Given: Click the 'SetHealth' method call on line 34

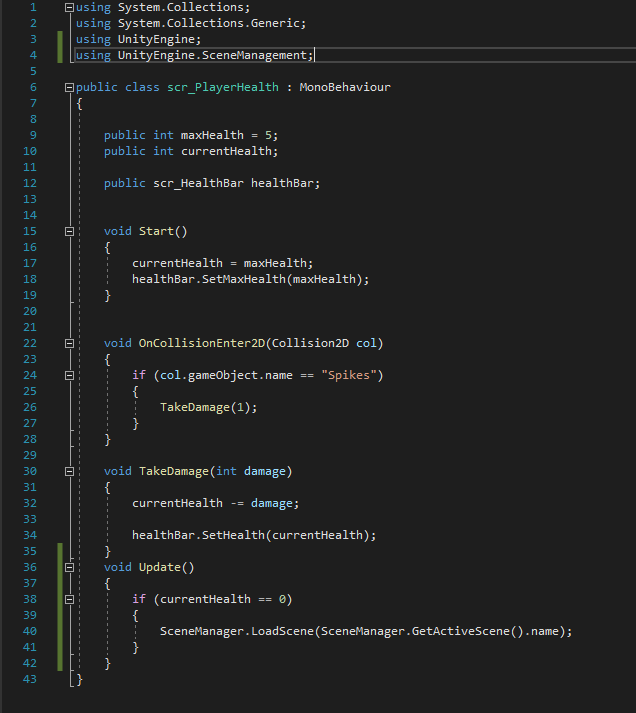Looking at the screenshot, I should pos(233,535).
